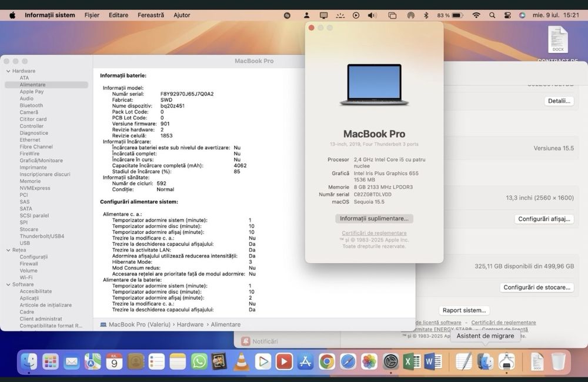Viewport: 588px width, 382px height.
Task: Open the Maps dock icon
Action: pos(93,362)
